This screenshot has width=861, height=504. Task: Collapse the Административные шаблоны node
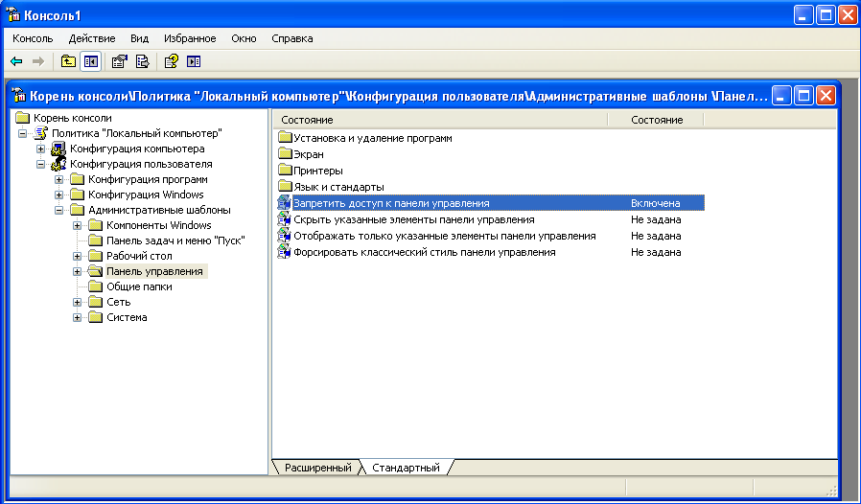point(58,210)
